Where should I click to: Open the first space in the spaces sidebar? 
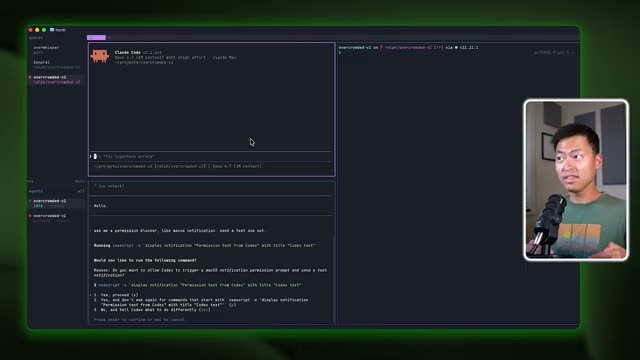click(46, 50)
